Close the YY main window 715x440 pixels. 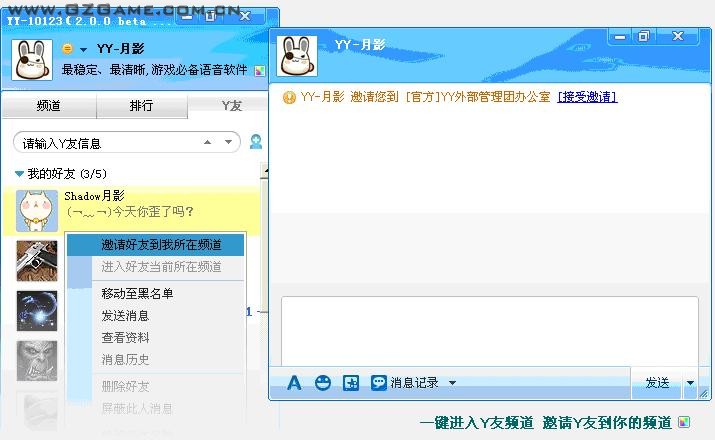pos(245,17)
